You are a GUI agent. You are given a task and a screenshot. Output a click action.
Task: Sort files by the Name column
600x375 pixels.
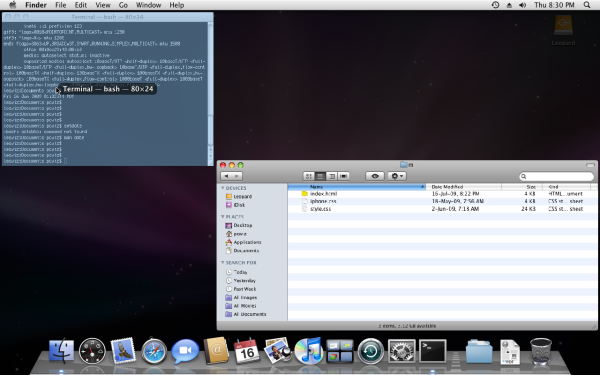coord(357,187)
